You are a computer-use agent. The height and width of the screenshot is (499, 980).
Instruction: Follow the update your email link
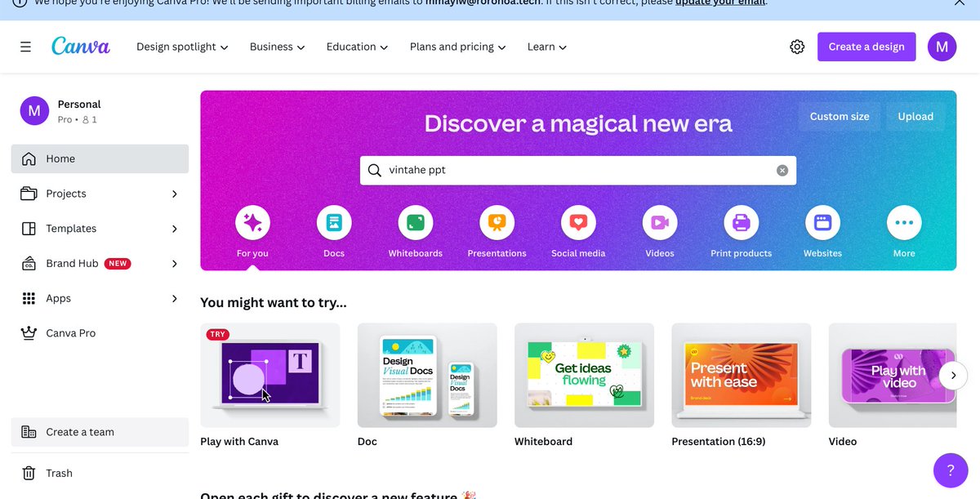[720, 2]
